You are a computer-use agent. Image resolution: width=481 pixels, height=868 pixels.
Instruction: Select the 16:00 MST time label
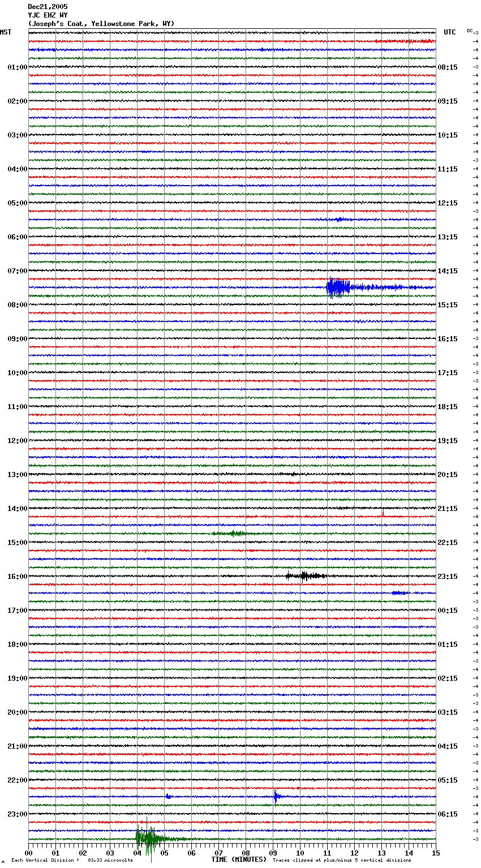point(18,577)
